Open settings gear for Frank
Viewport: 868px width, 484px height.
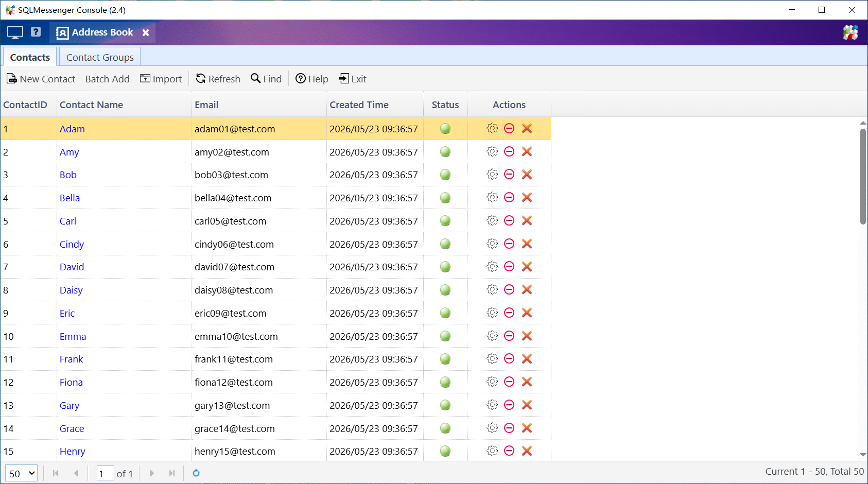pyautogui.click(x=492, y=358)
